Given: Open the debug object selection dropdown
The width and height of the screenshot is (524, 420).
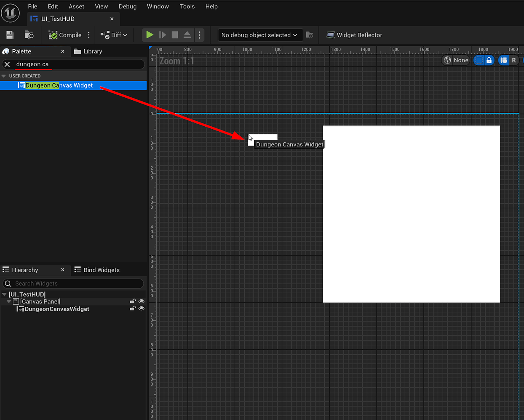Looking at the screenshot, I should (x=259, y=35).
